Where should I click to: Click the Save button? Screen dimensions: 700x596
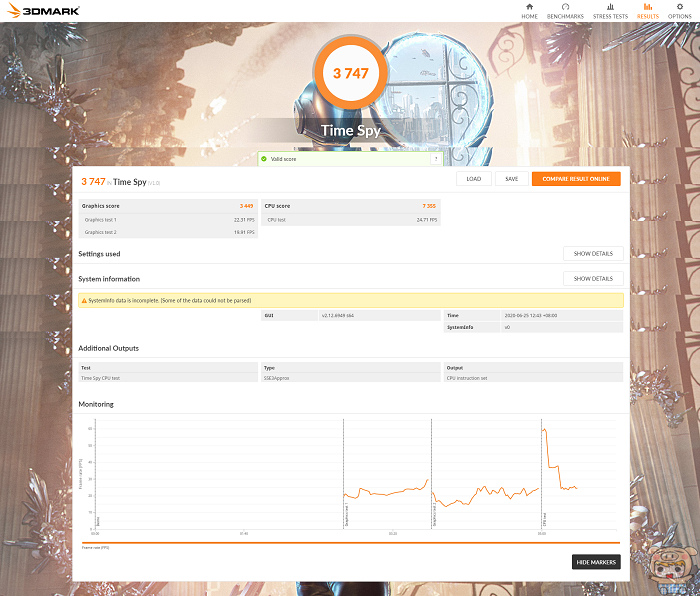click(512, 179)
